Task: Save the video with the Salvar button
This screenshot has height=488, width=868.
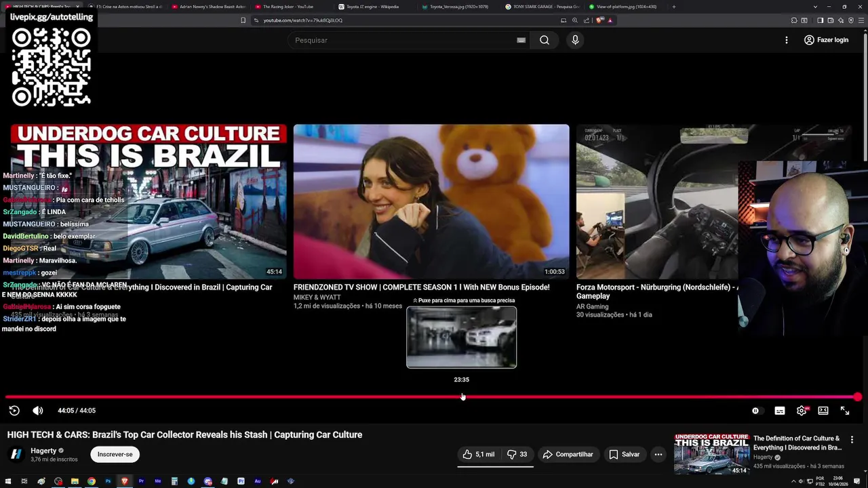Action: (x=624, y=455)
